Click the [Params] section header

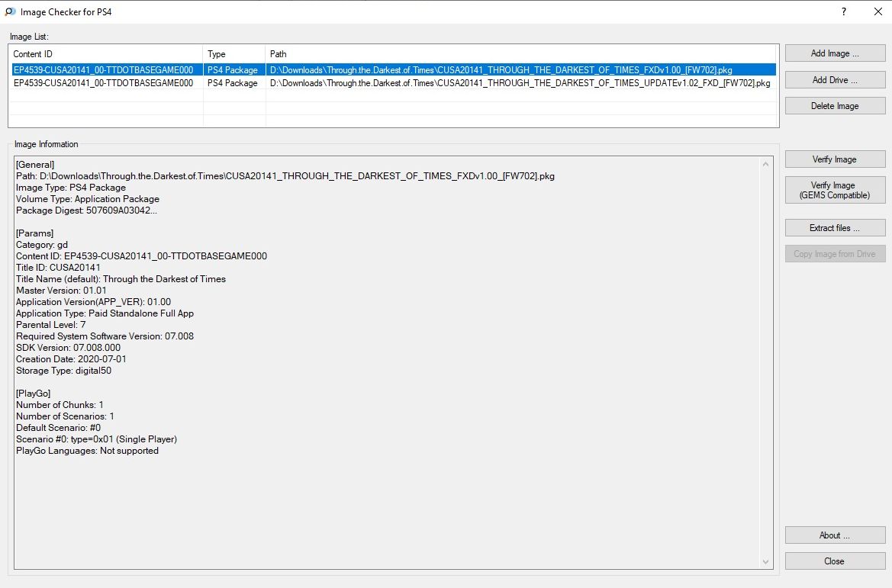34,233
